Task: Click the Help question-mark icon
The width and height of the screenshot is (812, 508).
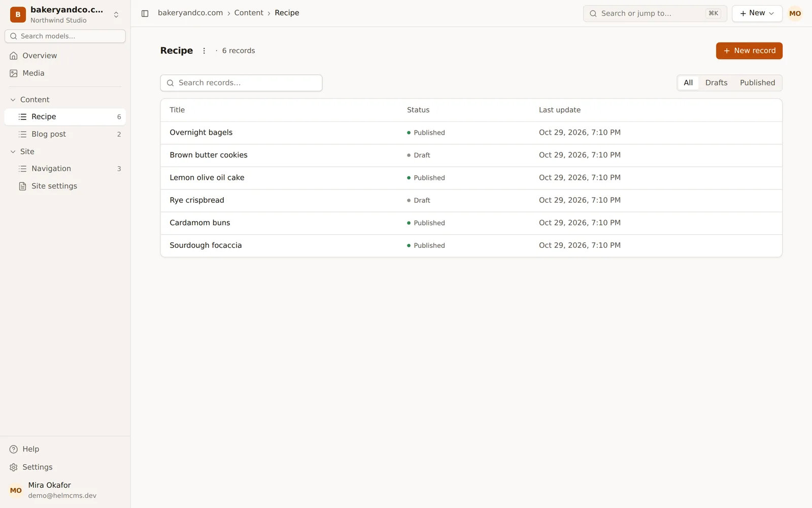Action: coord(14,449)
